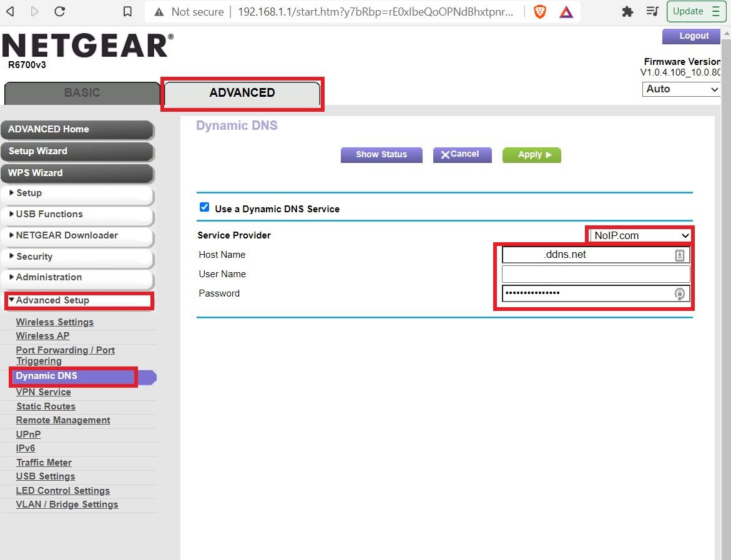Image resolution: width=731 pixels, height=560 pixels.
Task: Open Wireless Settings
Action: pyautogui.click(x=54, y=322)
